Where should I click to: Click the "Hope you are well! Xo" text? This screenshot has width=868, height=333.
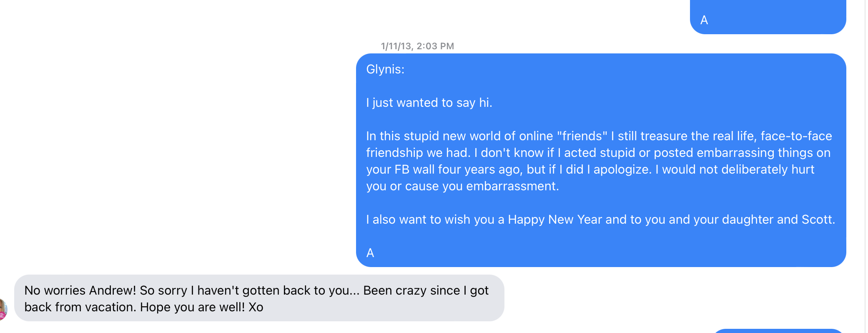pos(201,307)
